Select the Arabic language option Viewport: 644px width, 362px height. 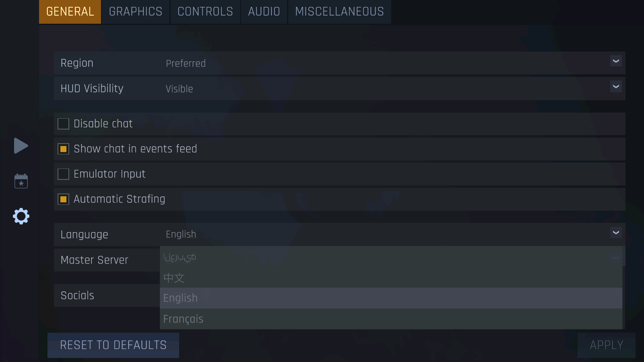(180, 257)
